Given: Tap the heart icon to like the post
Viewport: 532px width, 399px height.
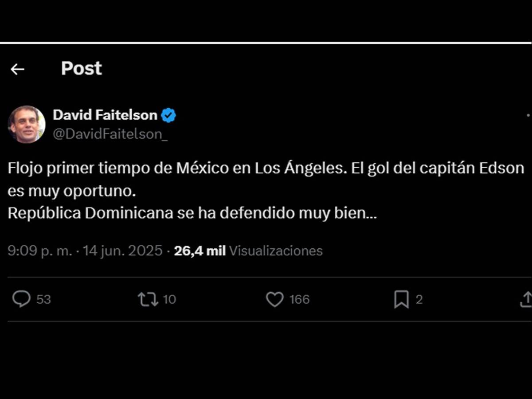Looking at the screenshot, I should pyautogui.click(x=275, y=299).
